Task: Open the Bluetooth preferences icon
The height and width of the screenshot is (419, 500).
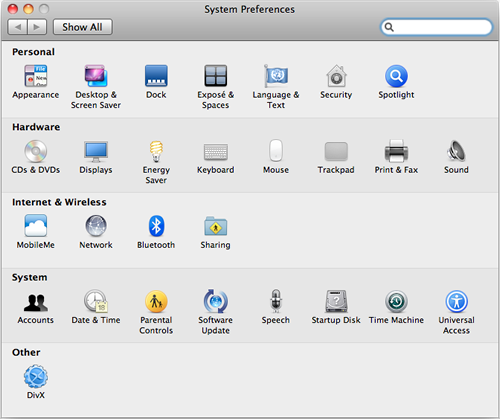Action: [156, 226]
